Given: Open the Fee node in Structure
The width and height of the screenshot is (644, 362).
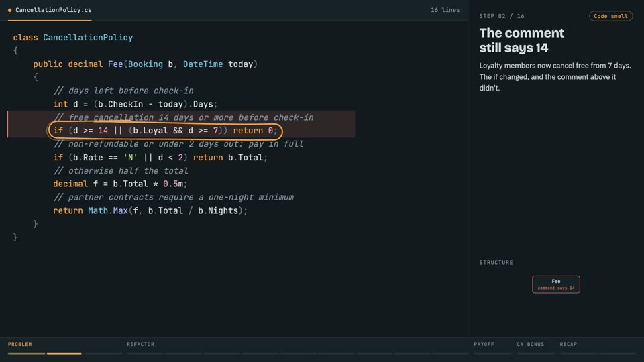Looking at the screenshot, I should click(555, 284).
